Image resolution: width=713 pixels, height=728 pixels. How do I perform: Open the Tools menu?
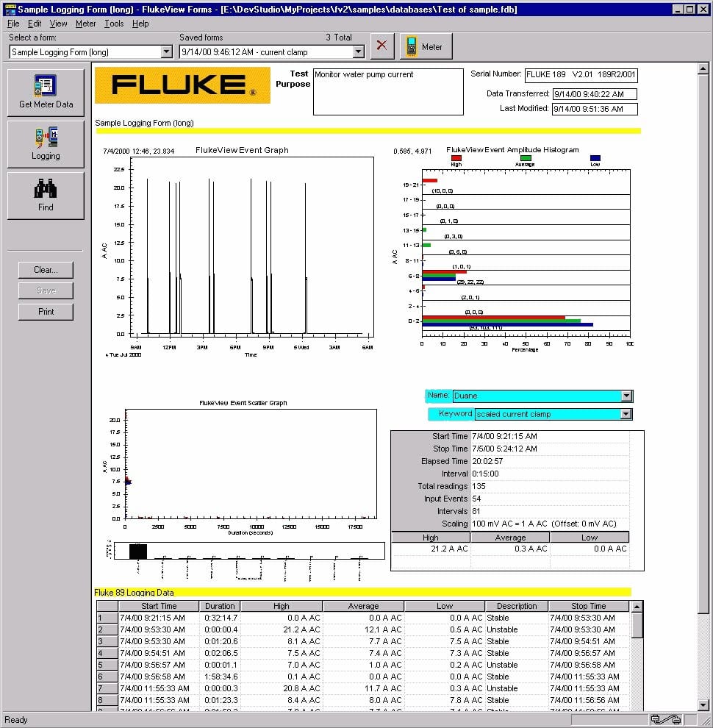pyautogui.click(x=113, y=23)
